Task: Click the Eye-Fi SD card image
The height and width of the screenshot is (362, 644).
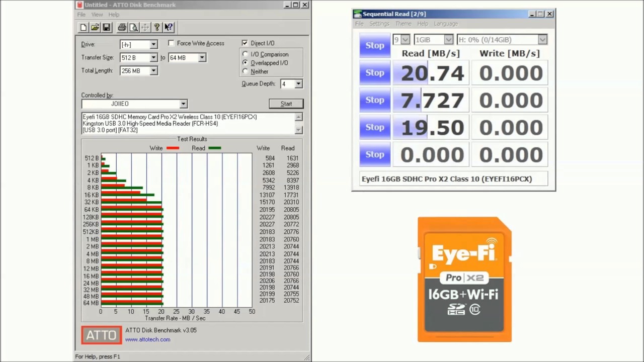Action: [464, 280]
